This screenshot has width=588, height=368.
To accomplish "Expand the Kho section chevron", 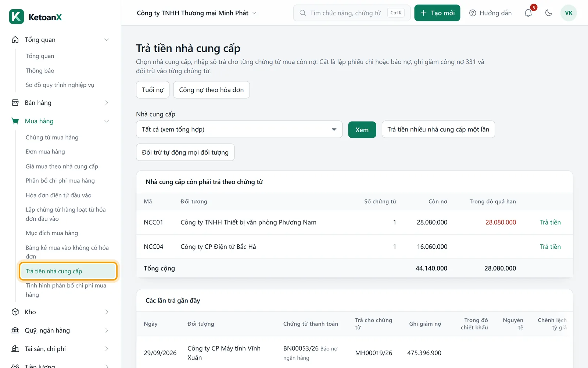I will (x=107, y=312).
